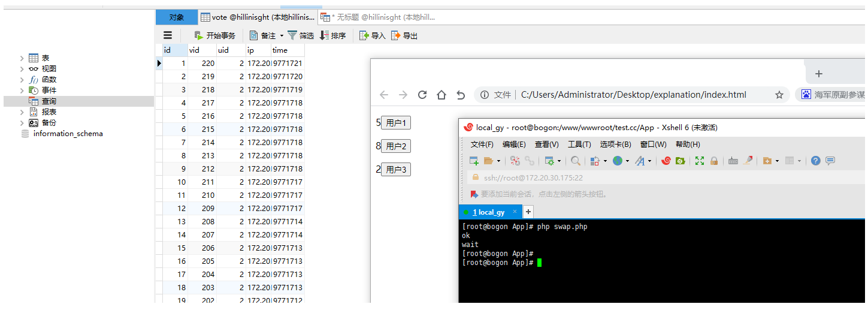This screenshot has height=310, width=868.
Task: Switch to the vote @hillinisght tab
Action: coord(258,17)
